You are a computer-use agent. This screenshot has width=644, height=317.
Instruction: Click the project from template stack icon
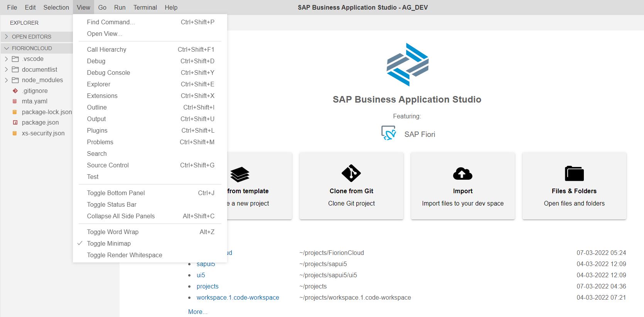pos(240,174)
